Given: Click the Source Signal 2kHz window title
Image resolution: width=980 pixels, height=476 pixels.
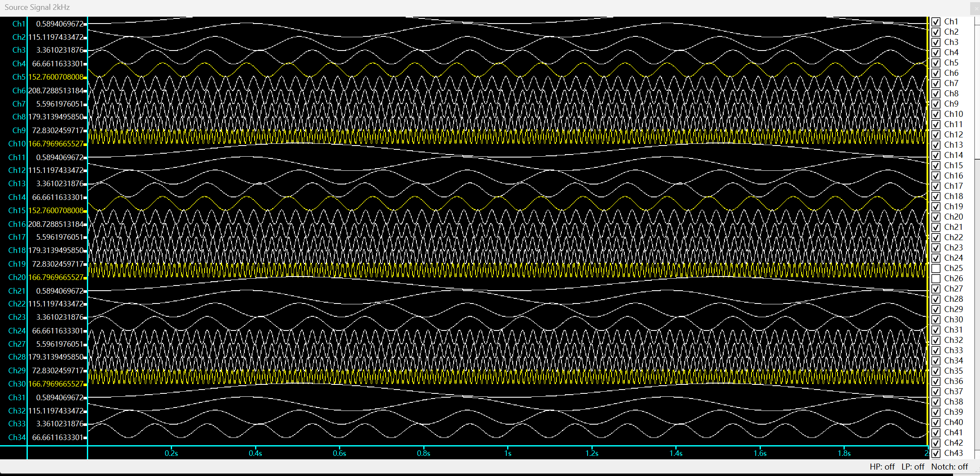Looking at the screenshot, I should (37, 7).
